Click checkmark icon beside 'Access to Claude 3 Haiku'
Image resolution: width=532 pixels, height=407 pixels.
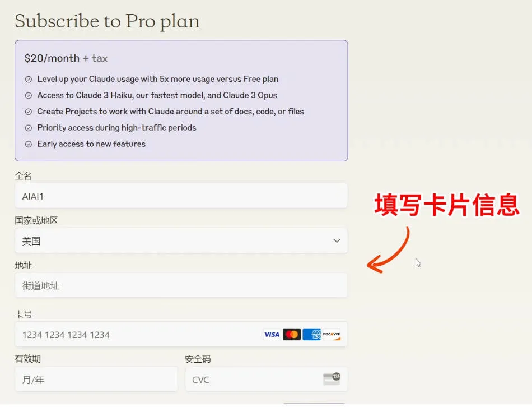(x=29, y=95)
